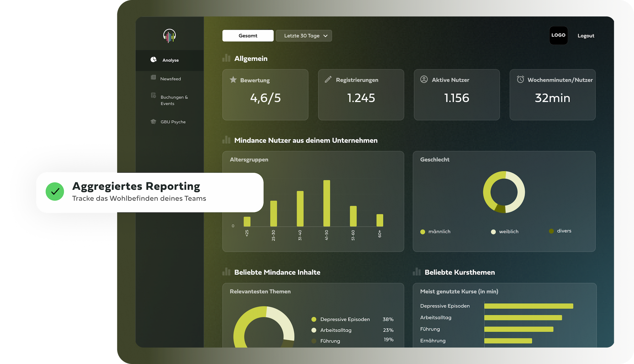Click the Logout link

point(586,36)
